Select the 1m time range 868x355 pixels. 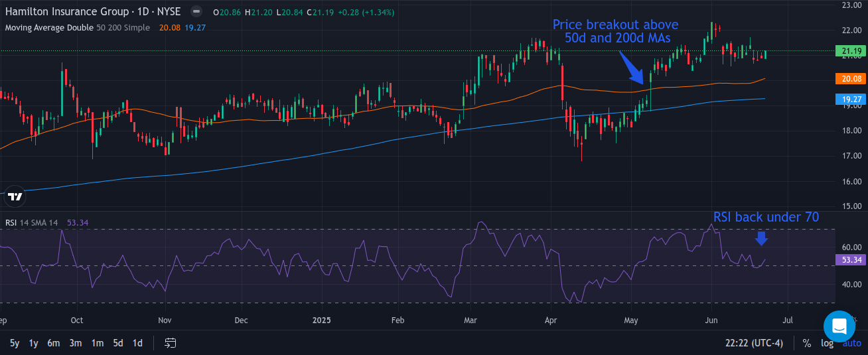point(98,343)
